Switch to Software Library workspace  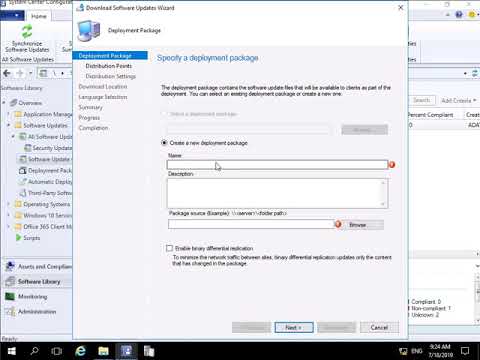coord(37,282)
